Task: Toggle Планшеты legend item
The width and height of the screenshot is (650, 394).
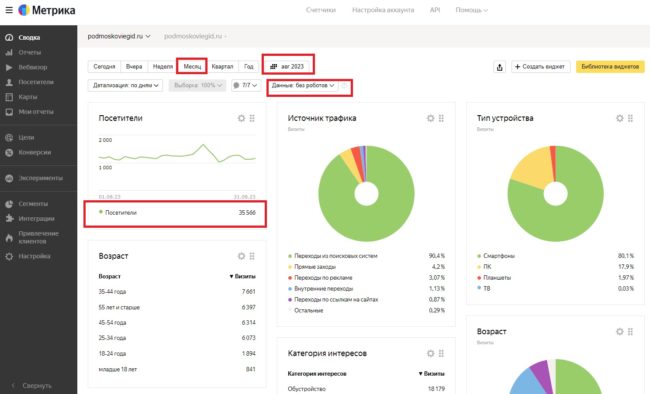Action: (x=494, y=277)
